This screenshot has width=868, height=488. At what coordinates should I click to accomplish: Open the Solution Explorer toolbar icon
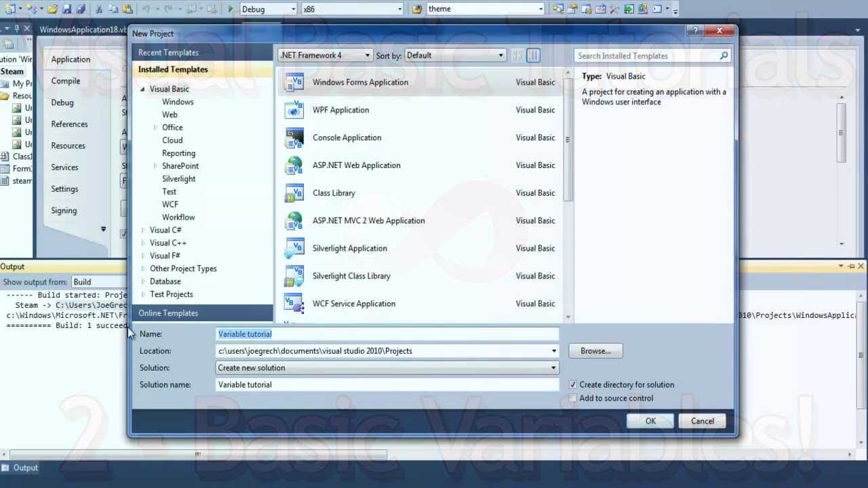[558, 9]
